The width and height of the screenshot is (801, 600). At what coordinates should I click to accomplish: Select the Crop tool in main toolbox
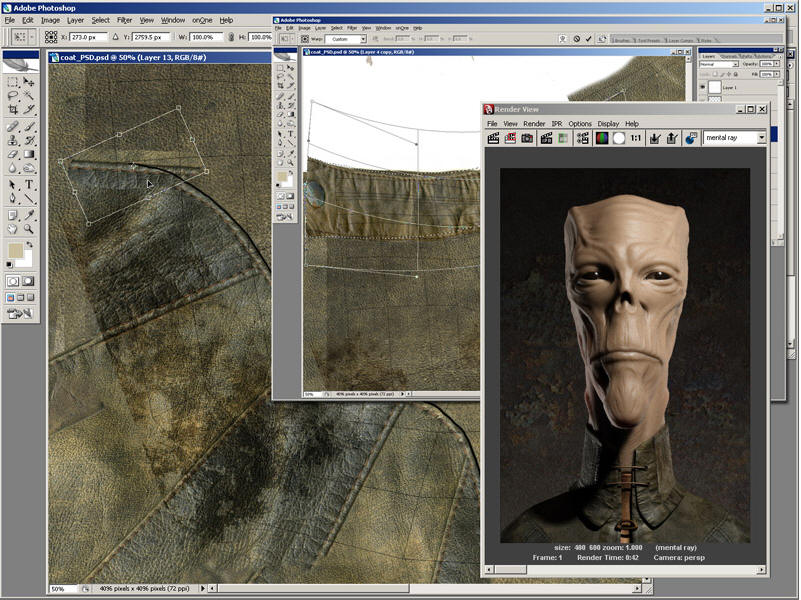13,109
